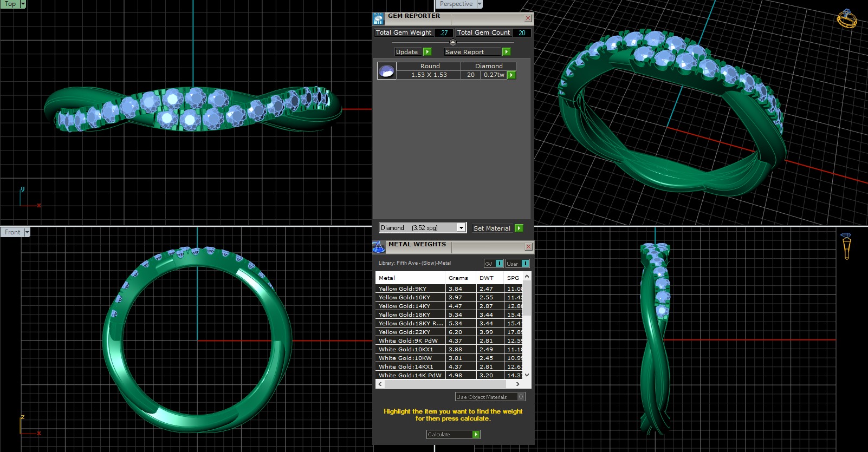Select the Yellow Gold:9KY row
Screen dimensions: 868x452
pos(449,289)
